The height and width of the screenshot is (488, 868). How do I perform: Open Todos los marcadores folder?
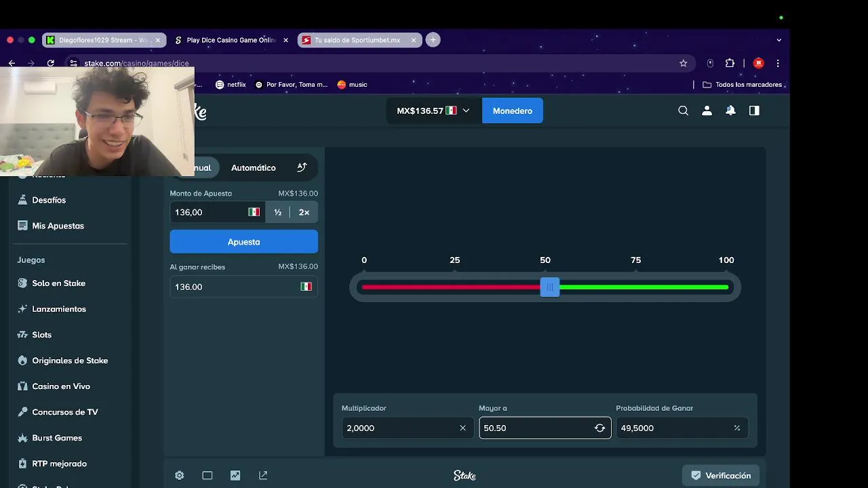point(743,85)
